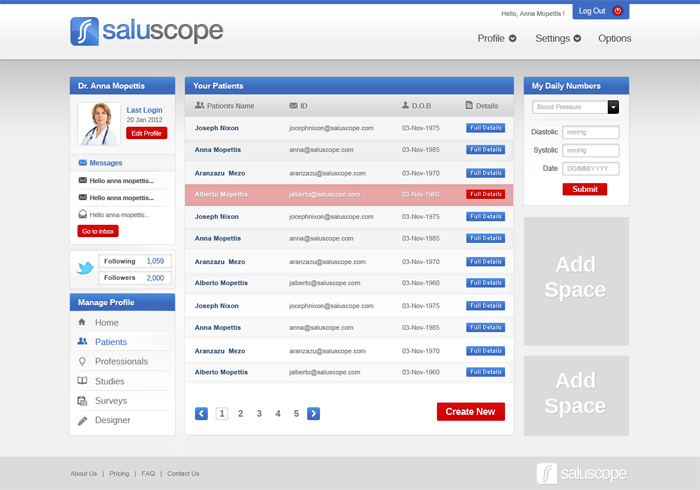Open the Options menu
This screenshot has width=700, height=490.
(x=615, y=38)
